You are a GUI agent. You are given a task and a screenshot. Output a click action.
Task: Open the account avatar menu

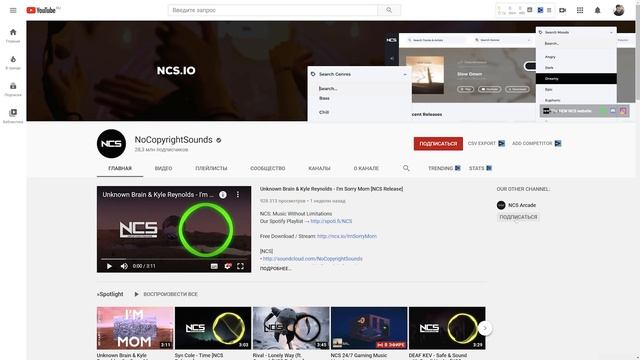[619, 10]
